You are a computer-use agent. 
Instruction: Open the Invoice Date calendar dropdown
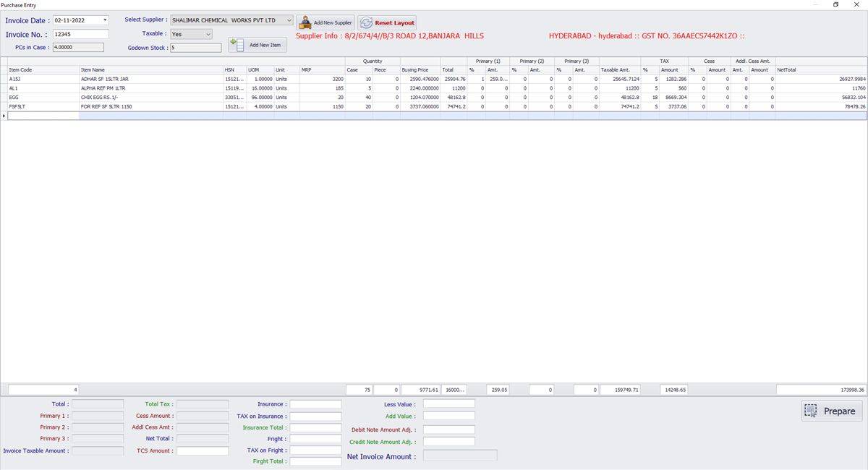pos(105,20)
